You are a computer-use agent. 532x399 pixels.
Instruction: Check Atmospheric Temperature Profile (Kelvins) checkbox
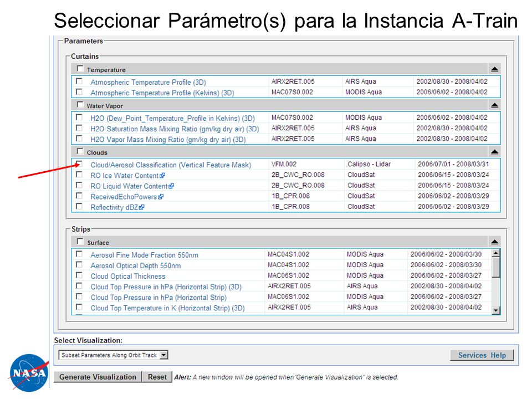click(x=79, y=91)
